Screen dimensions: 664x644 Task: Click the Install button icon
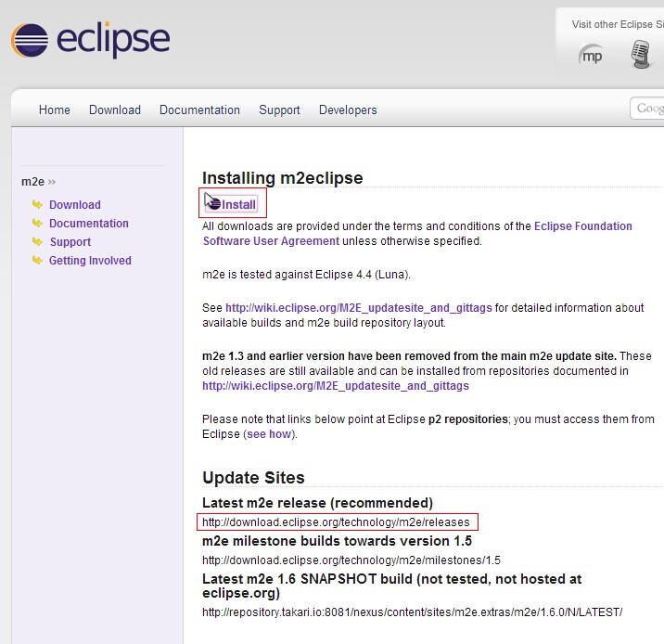coord(232,203)
